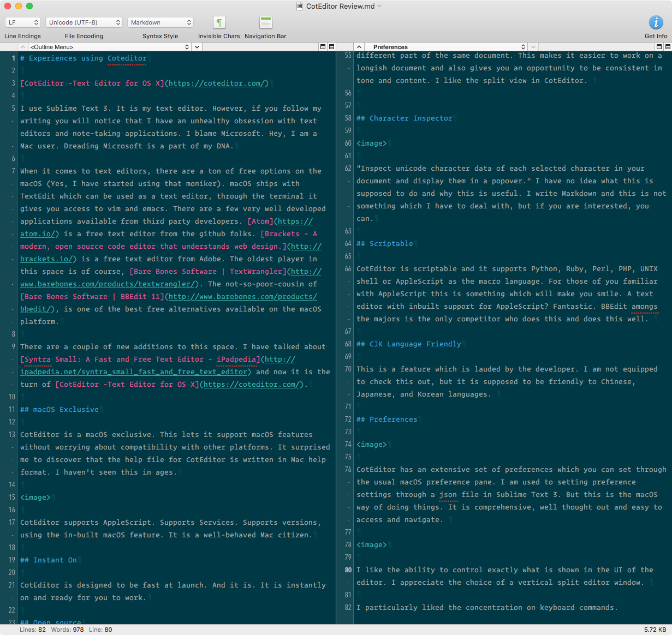Click <image> tag on line 15
672x635 pixels.
click(x=35, y=498)
